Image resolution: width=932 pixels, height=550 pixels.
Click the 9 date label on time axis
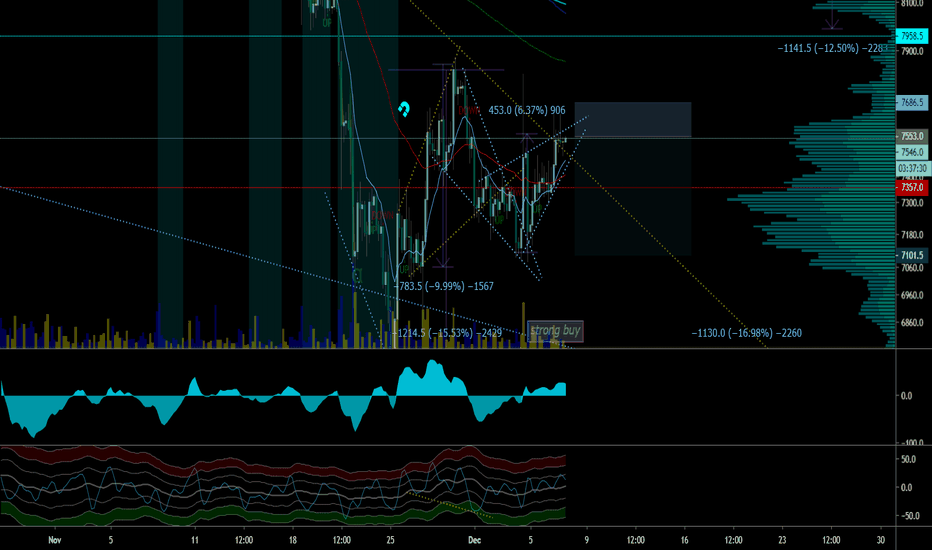587,540
